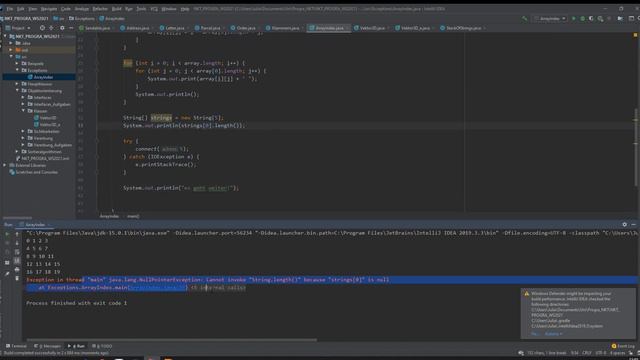Screen dimensions: 640x360
Task: Open the File menu
Action: pos(10,9)
